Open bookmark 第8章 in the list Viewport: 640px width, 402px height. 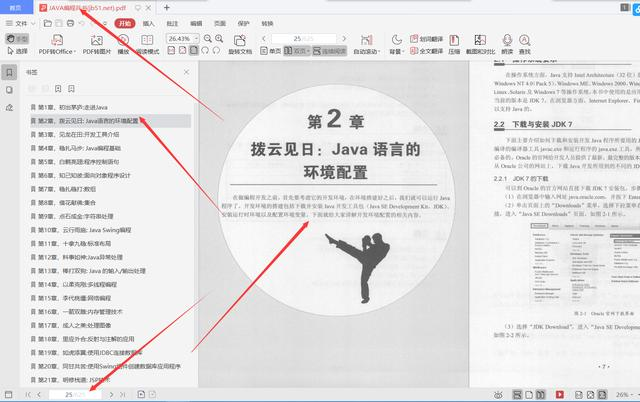tap(63, 202)
